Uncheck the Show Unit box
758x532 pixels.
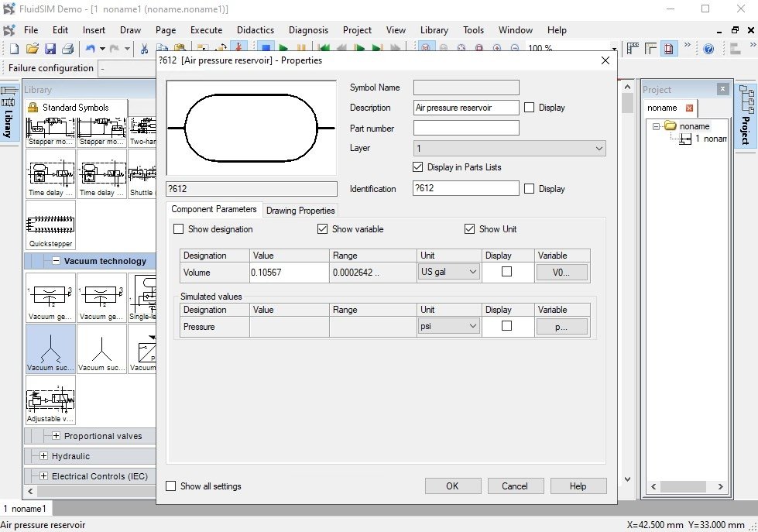469,228
